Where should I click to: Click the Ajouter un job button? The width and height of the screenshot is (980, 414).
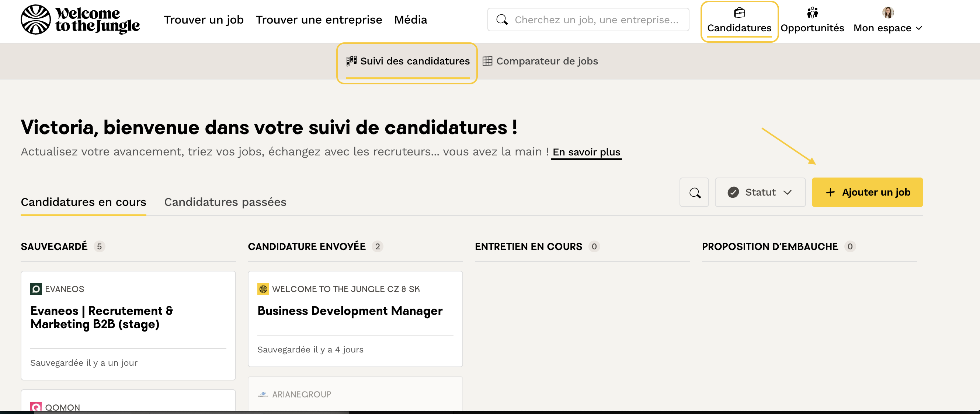point(867,192)
